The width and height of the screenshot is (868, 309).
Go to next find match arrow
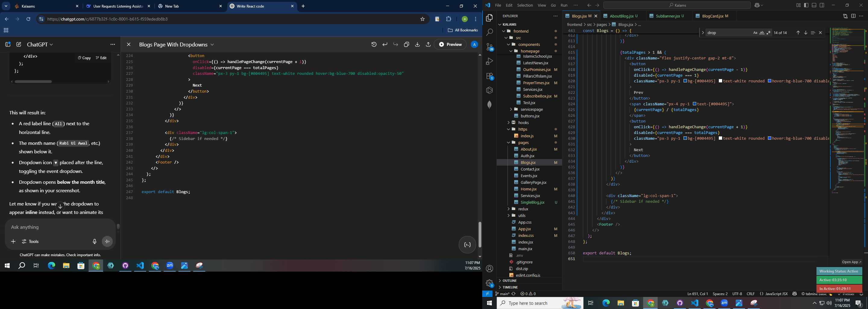tap(805, 33)
